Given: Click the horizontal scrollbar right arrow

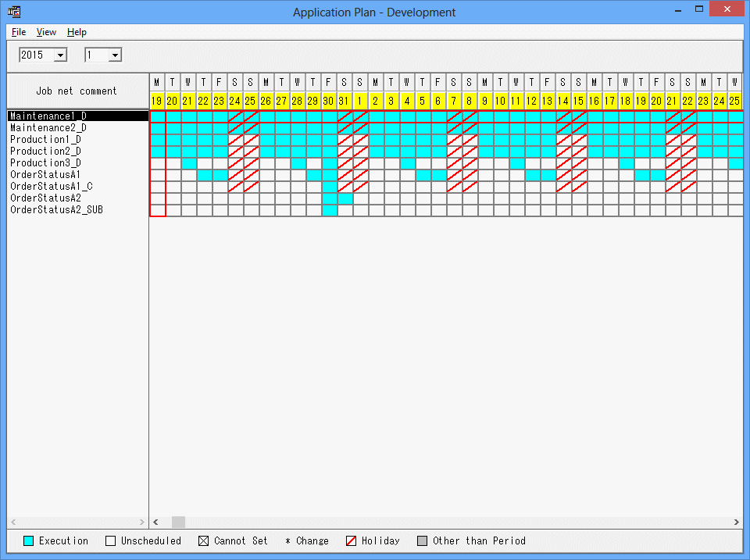Looking at the screenshot, I should [736, 522].
